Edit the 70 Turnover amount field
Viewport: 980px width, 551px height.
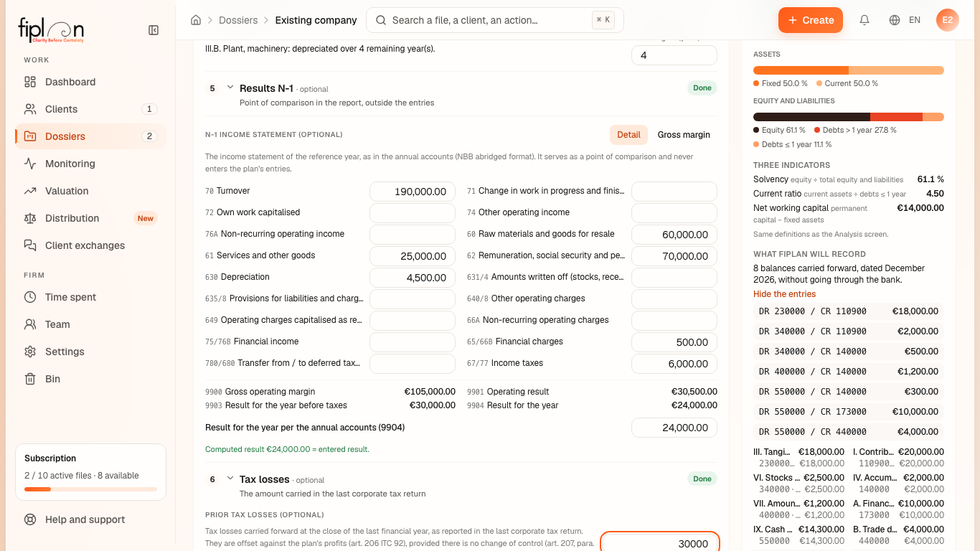click(x=413, y=192)
